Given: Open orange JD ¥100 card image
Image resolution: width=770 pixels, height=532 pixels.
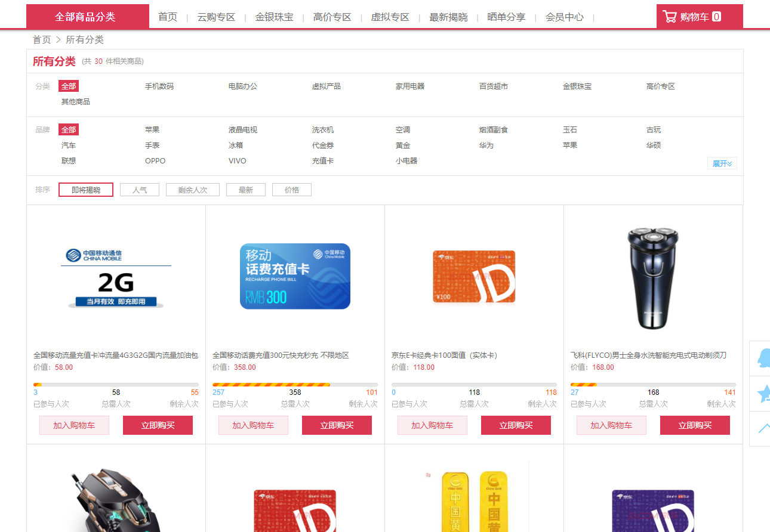Looking at the screenshot, I should pos(474,277).
